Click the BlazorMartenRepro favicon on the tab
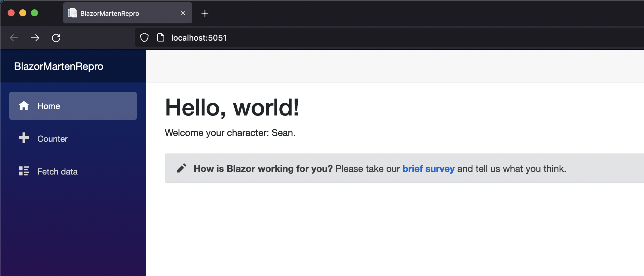 pos(72,13)
